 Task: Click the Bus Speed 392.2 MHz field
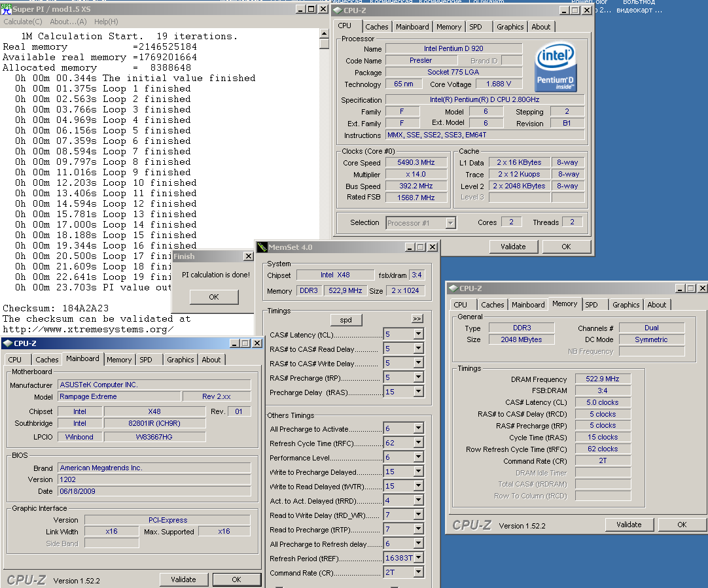(416, 186)
